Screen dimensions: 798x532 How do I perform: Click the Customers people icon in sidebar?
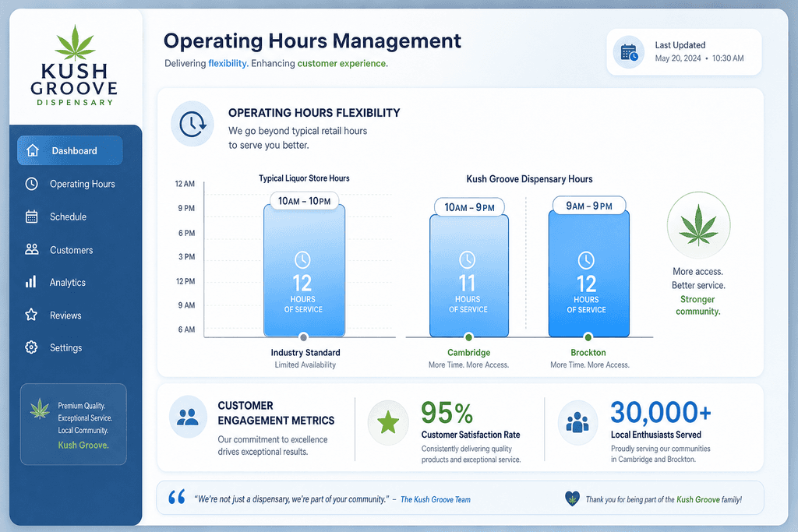pos(31,249)
